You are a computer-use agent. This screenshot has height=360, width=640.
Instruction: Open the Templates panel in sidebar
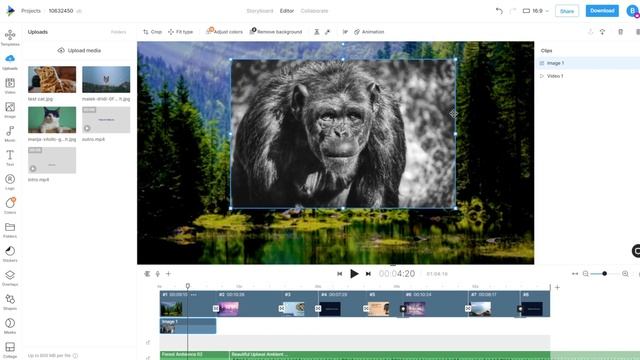(x=10, y=37)
